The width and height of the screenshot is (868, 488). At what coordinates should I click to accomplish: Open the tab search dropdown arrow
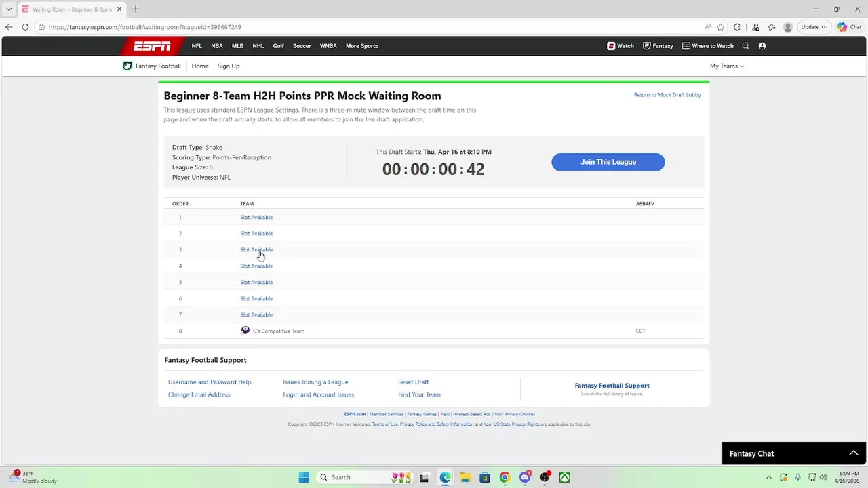click(x=9, y=9)
